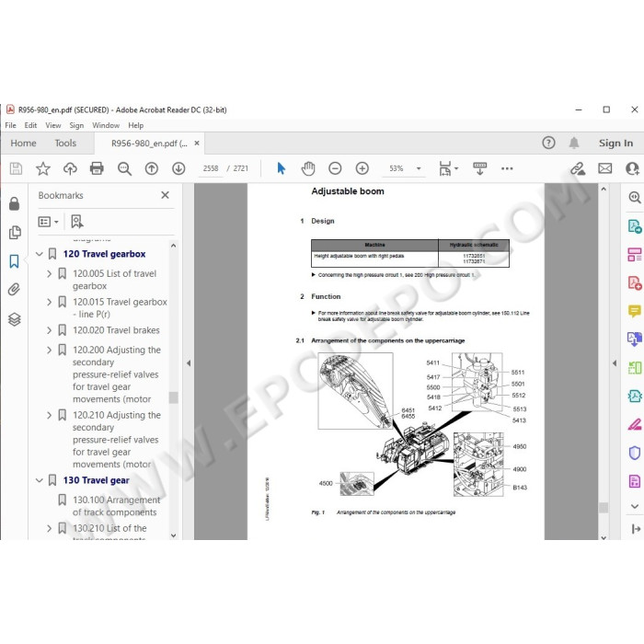Click the bookmarks panel scrollbar thumb
This screenshot has width=644, height=644.
tap(173, 397)
